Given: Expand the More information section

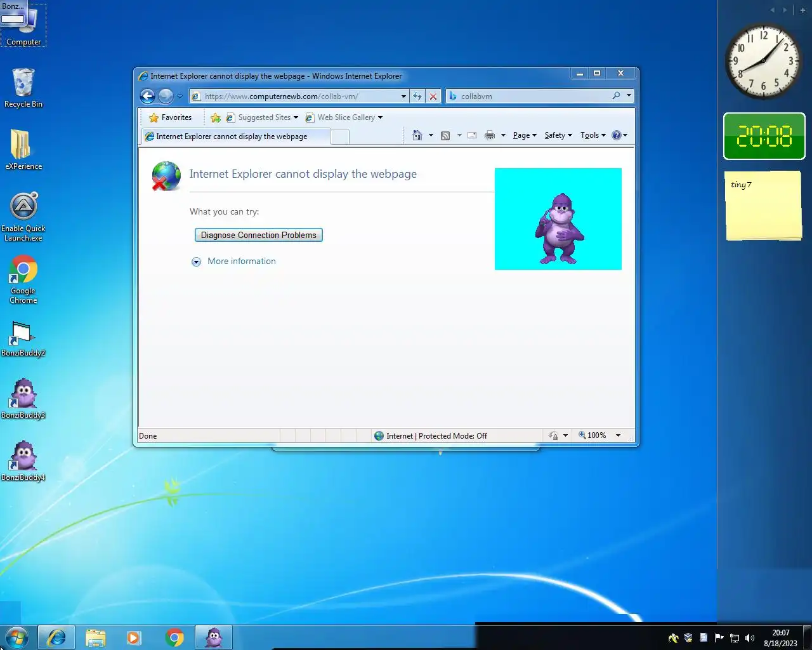Looking at the screenshot, I should [x=233, y=261].
